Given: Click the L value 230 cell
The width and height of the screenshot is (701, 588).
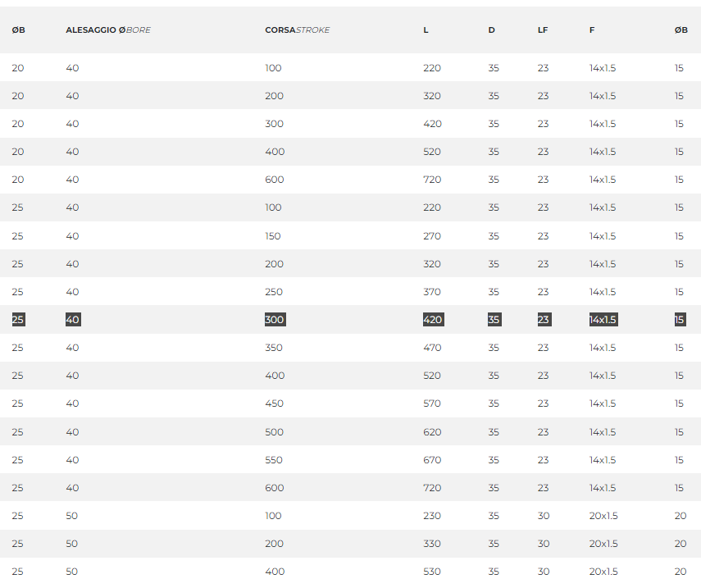Looking at the screenshot, I should click(x=432, y=516).
